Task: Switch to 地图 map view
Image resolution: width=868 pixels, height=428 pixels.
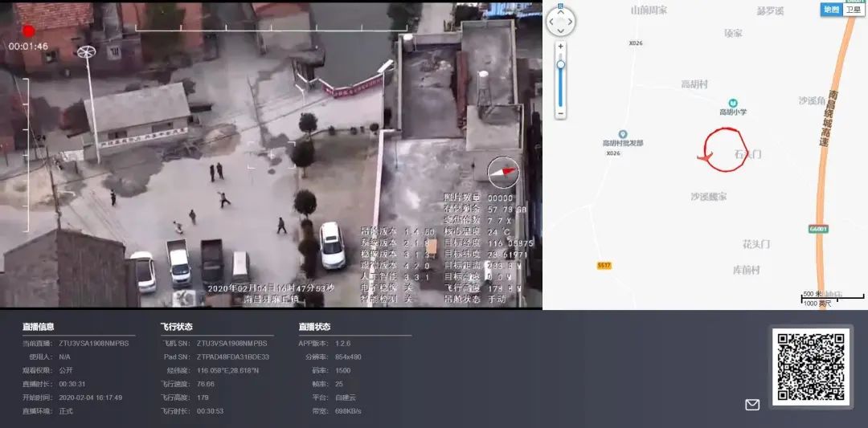Action: [x=831, y=10]
